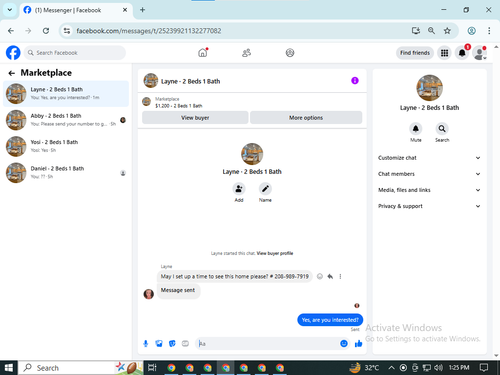Reload the page in Chrome
This screenshot has height=375, width=500.
coord(46,31)
